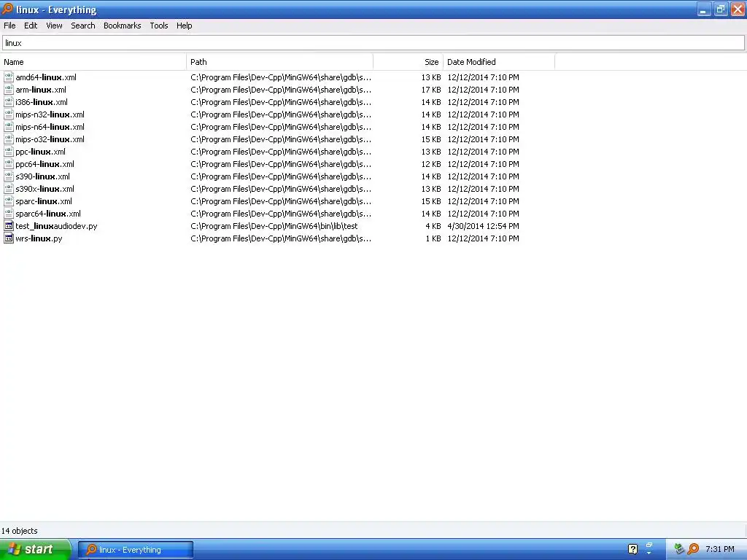Click the Everything search icon in system tray
The image size is (747, 560).
(694, 549)
